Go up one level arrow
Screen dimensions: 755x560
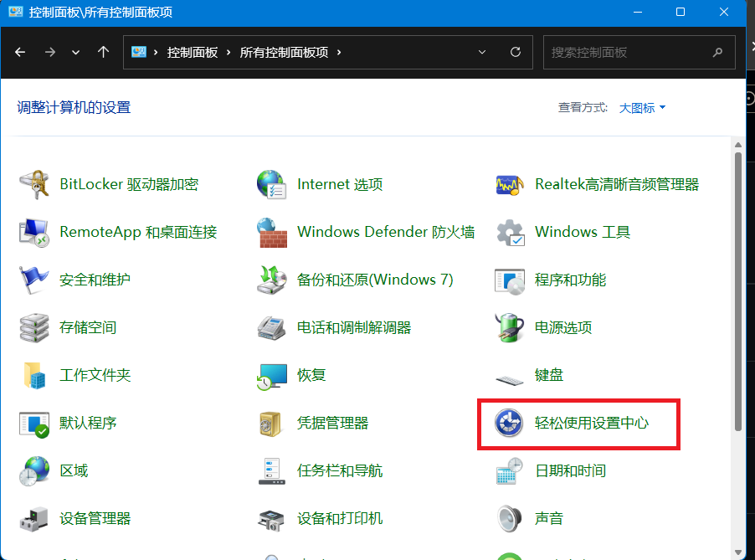[103, 52]
